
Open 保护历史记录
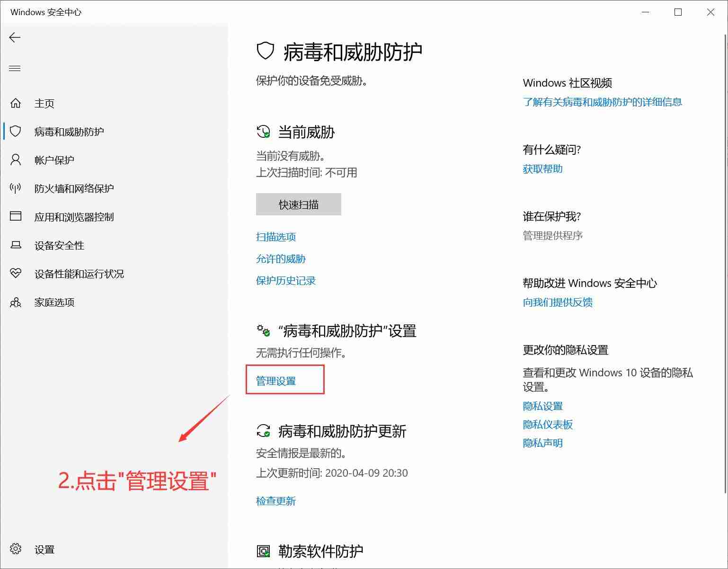(285, 280)
